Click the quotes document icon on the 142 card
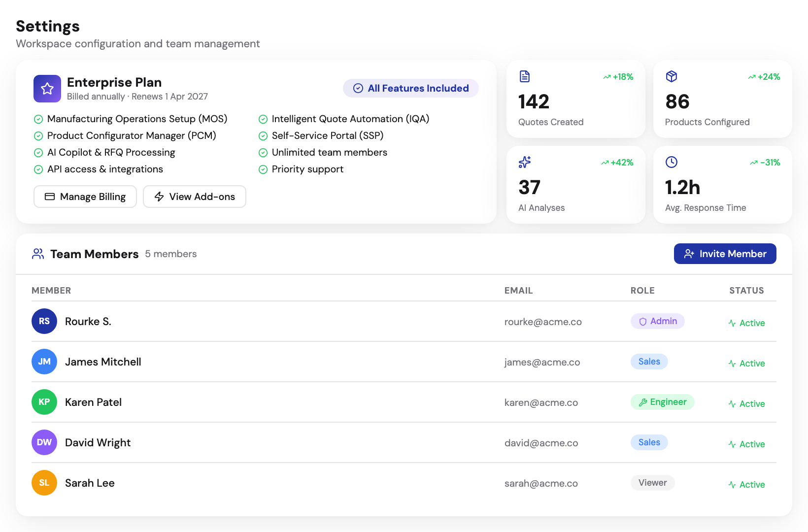808x532 pixels. (524, 76)
